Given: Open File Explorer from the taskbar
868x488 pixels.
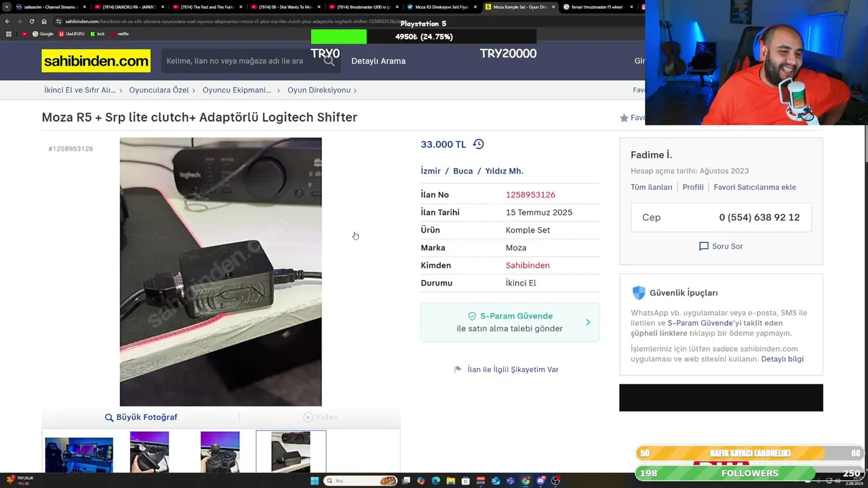Looking at the screenshot, I should [451, 481].
